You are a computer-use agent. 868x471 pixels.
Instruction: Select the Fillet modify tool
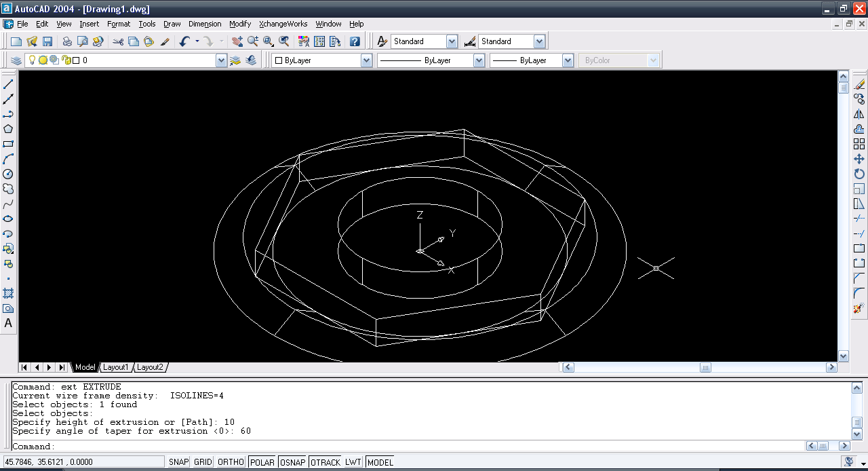[859, 293]
